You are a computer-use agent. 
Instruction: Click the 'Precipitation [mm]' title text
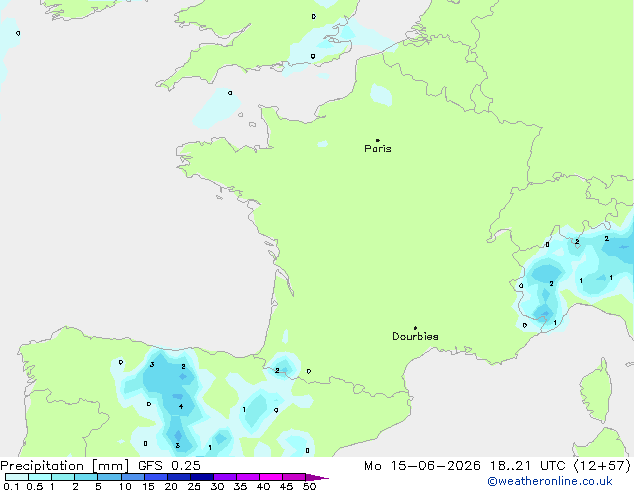(x=65, y=466)
